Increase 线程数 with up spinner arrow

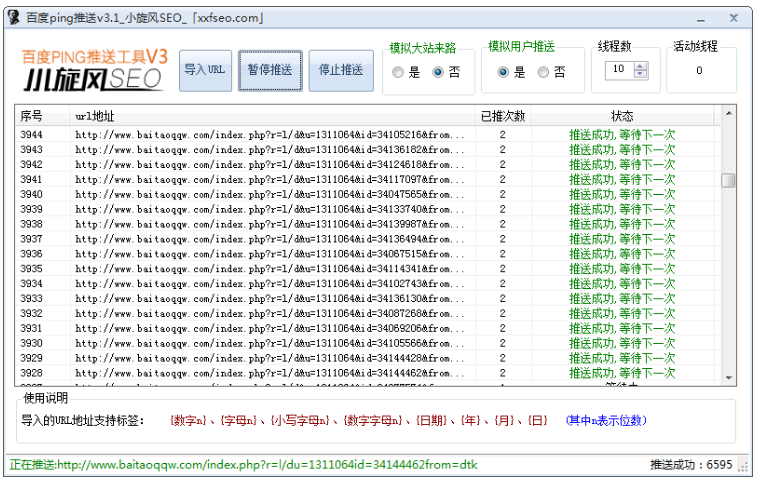coord(640,66)
